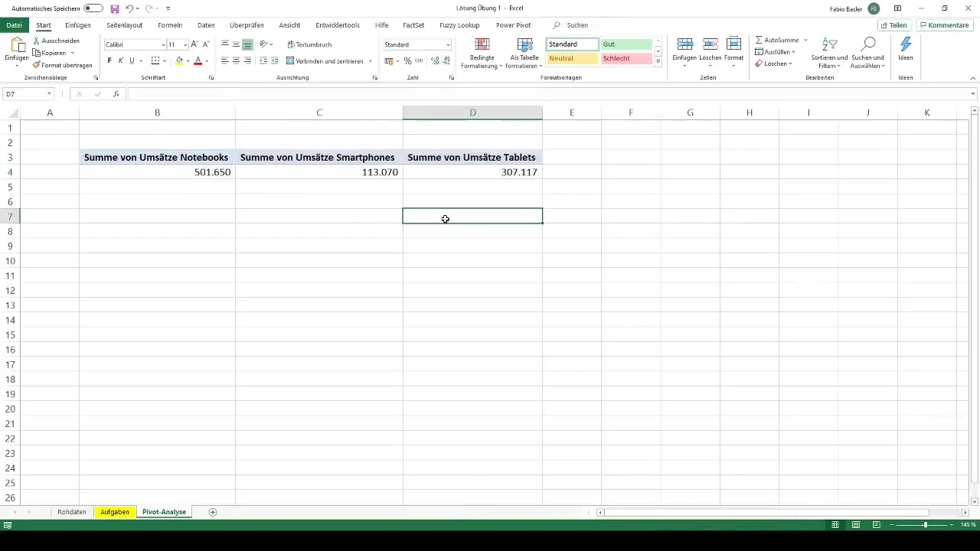
Task: Decrease the cell indent
Action: 263,60
